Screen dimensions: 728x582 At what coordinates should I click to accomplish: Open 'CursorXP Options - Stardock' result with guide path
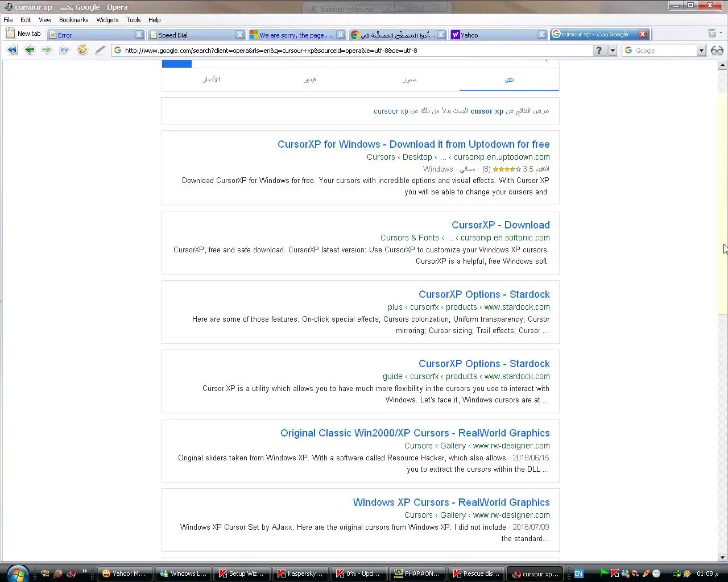click(x=484, y=364)
